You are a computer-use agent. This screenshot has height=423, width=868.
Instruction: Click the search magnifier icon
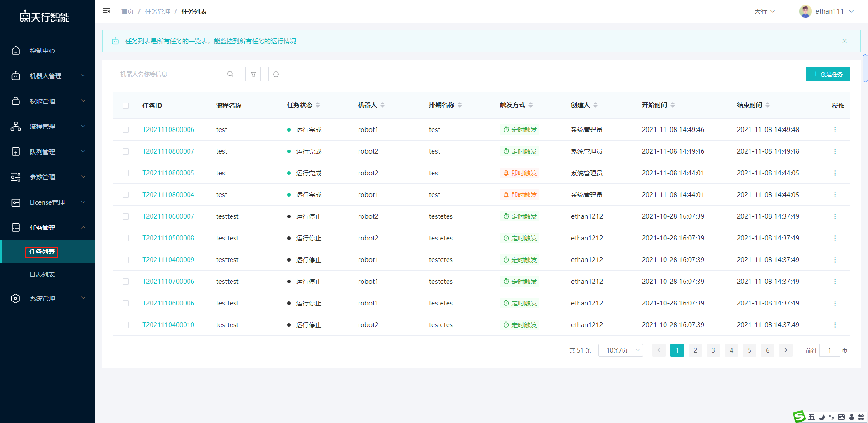click(230, 74)
